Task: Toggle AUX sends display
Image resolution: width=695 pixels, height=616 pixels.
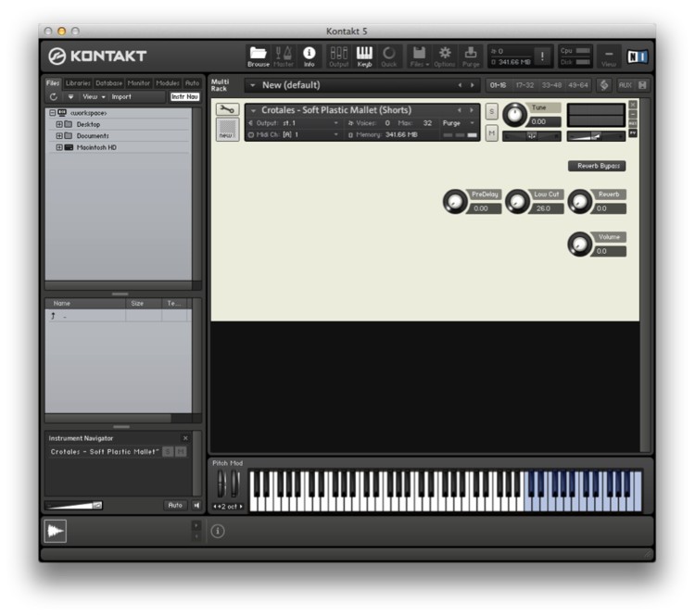Action: point(625,85)
